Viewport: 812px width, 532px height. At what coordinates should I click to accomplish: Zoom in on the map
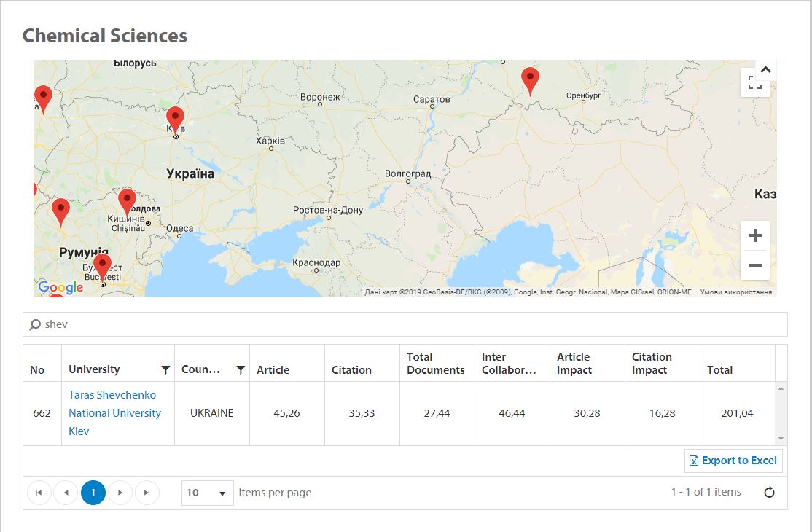pos(755,235)
